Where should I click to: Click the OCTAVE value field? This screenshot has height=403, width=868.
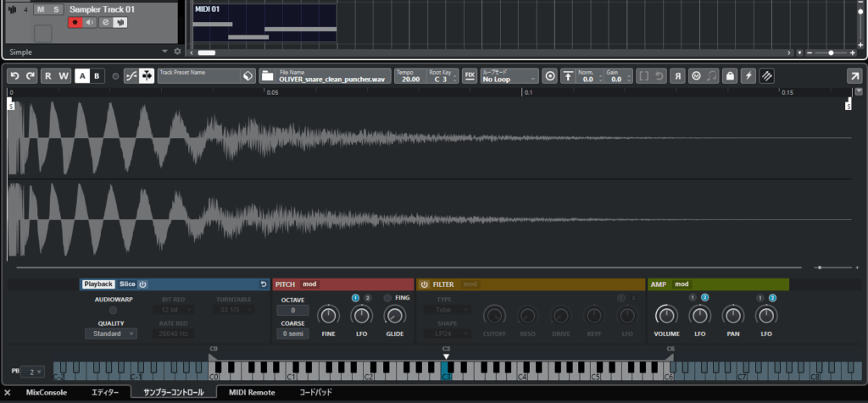point(292,311)
